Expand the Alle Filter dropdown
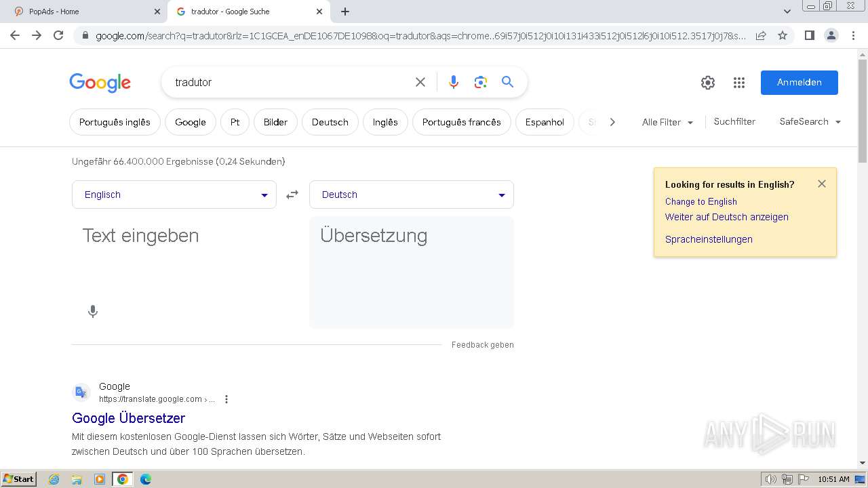Screen dimensions: 868x488 (x=667, y=122)
